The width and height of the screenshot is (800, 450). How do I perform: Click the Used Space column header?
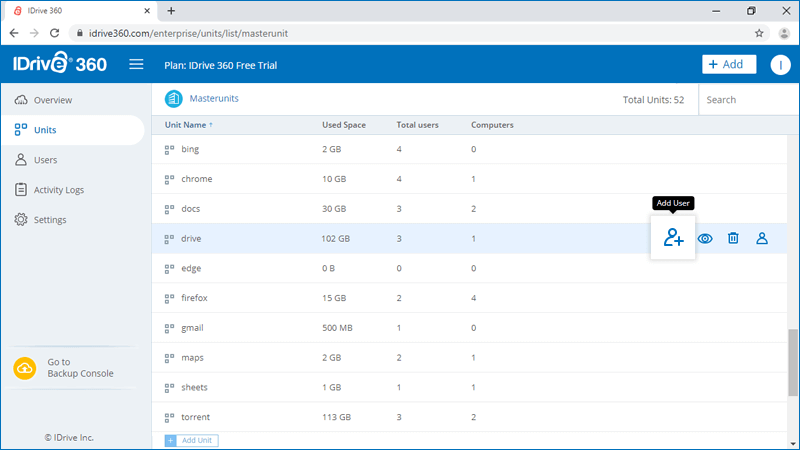[x=344, y=125]
